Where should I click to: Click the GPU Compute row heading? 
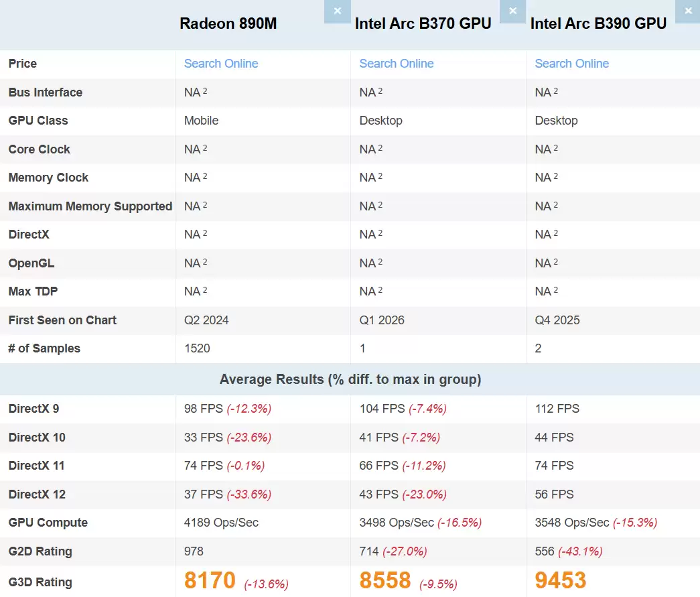point(48,523)
